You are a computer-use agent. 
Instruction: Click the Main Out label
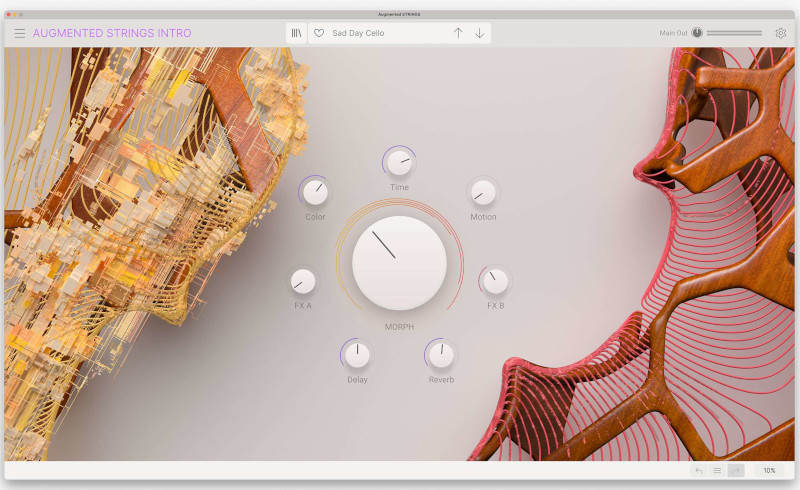[x=673, y=33]
